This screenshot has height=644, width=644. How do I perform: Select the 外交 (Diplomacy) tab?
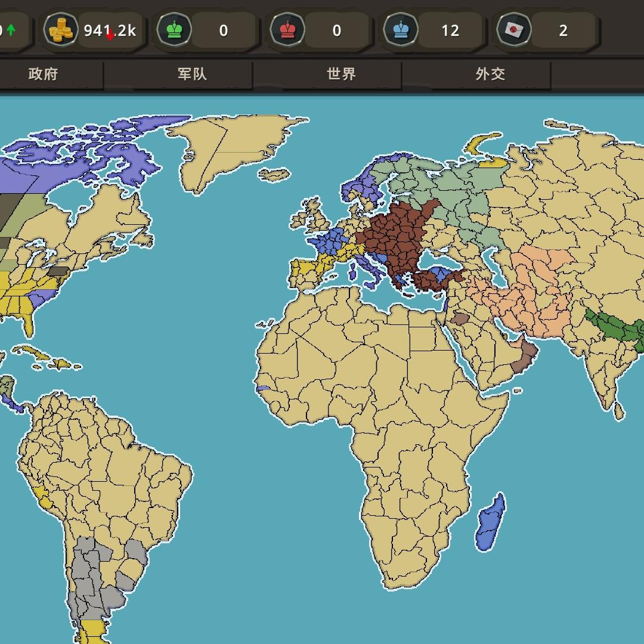coord(490,74)
